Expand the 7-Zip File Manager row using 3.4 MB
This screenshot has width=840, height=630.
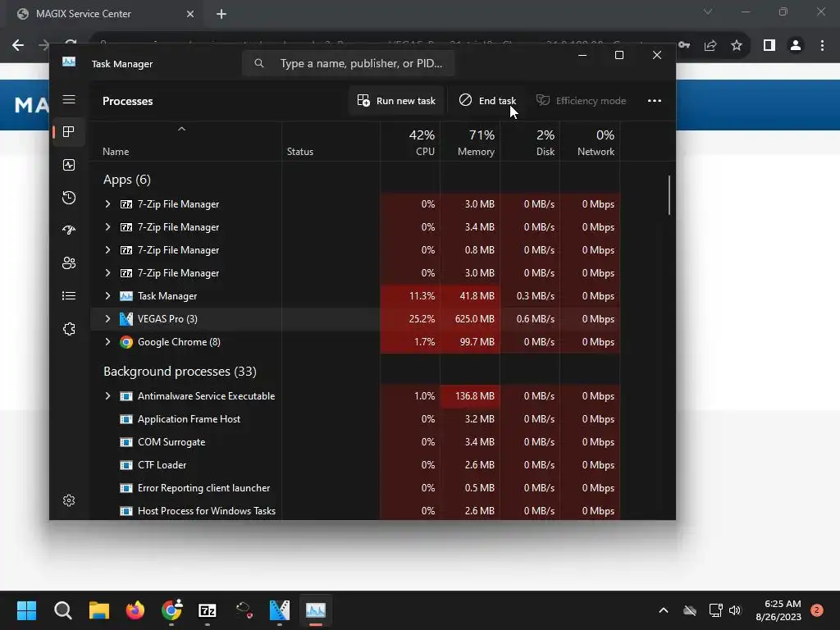coord(107,227)
